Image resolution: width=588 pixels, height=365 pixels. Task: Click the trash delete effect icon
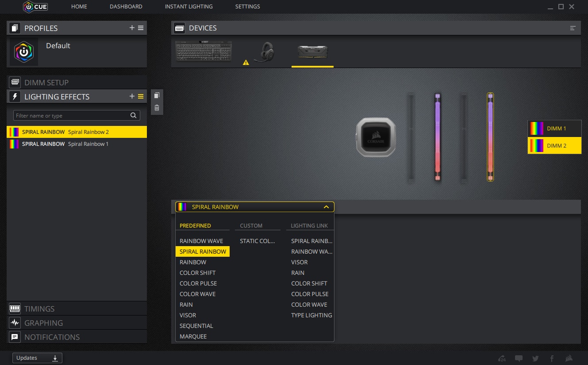157,108
